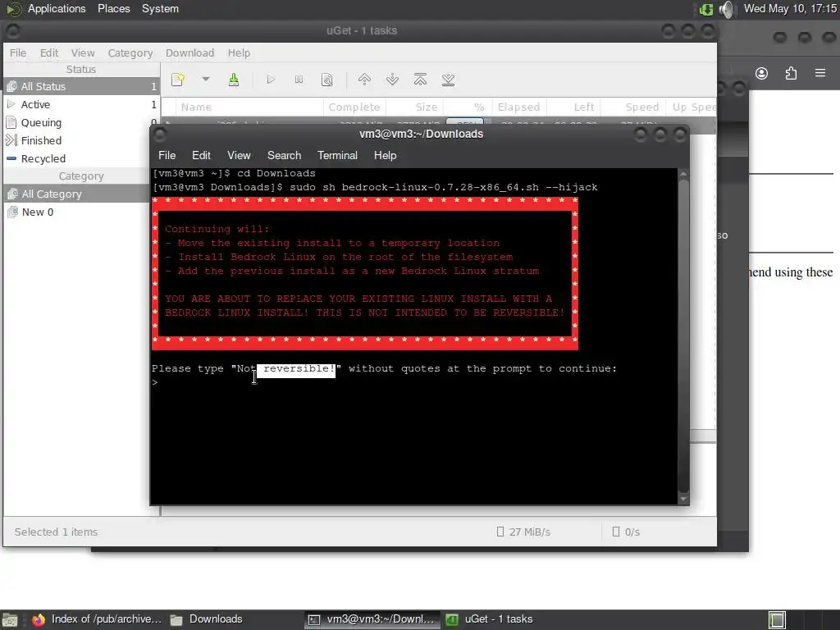Viewport: 840px width, 630px height.
Task: Click the start (play) icon in uGet toolbar
Action: click(x=271, y=80)
